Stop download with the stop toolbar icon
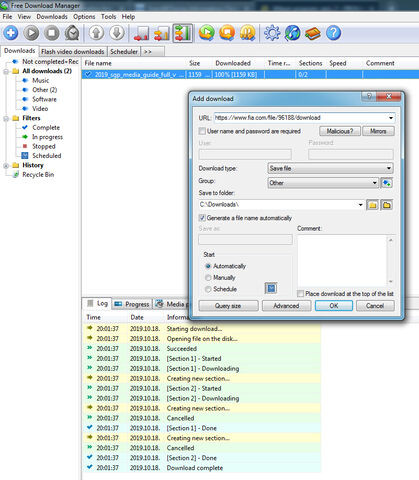This screenshot has height=480, width=419. point(52,33)
